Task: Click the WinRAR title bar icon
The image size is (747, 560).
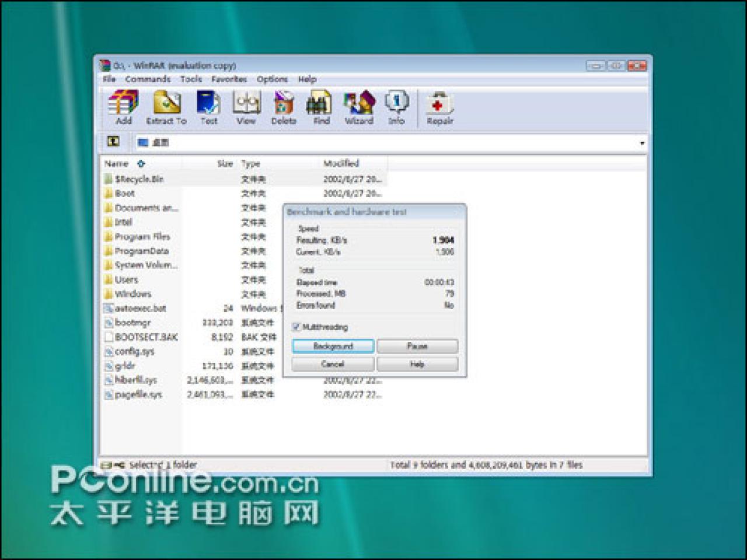Action: [105, 65]
